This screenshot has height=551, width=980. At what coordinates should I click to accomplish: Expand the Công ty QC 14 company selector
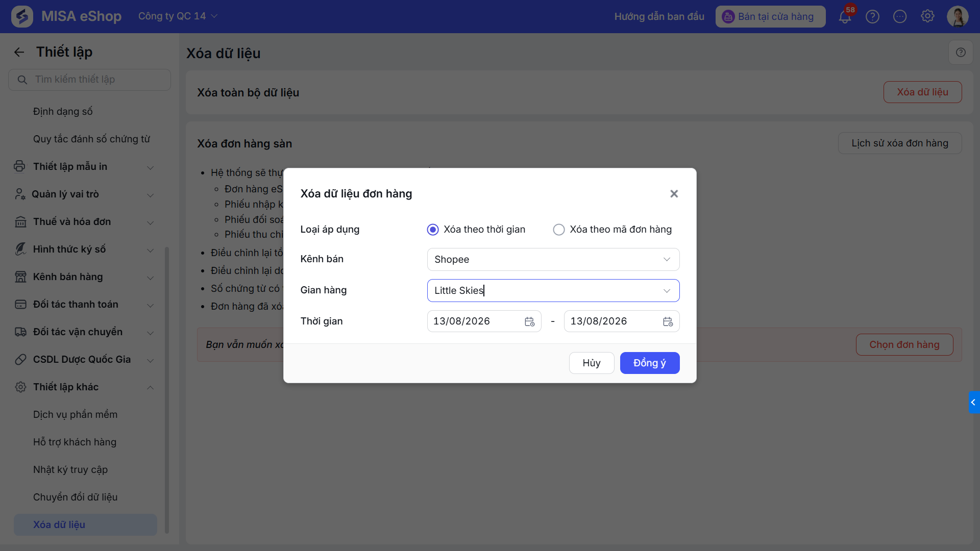point(178,16)
